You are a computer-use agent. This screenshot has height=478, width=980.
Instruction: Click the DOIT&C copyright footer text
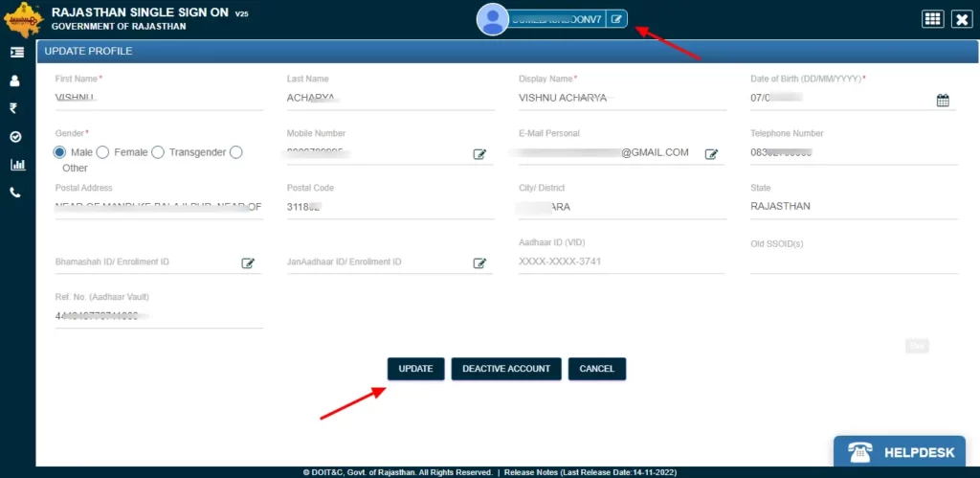397,472
